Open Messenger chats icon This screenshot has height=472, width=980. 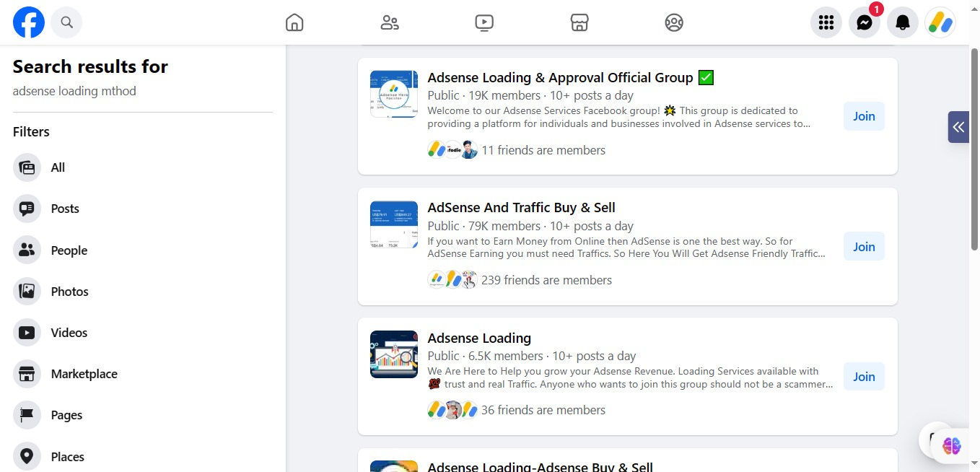click(x=865, y=22)
